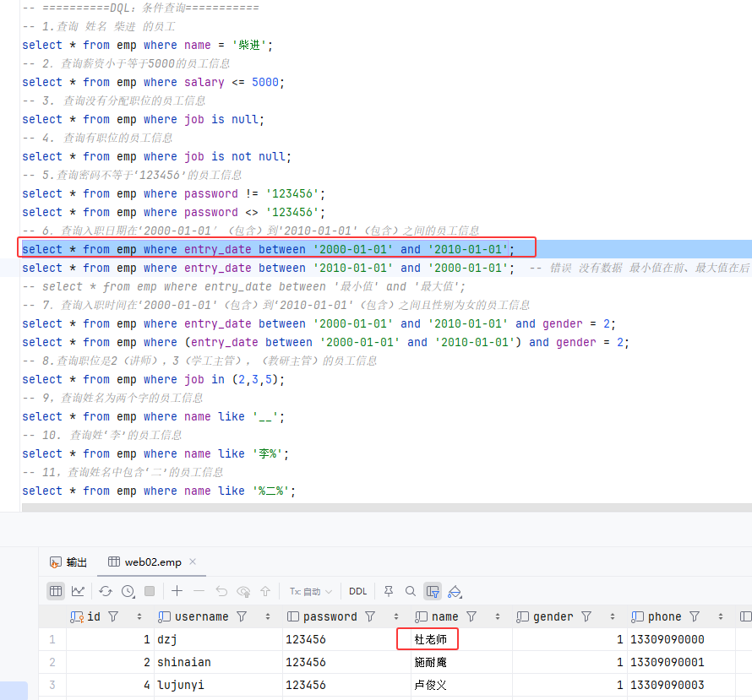Close the web02.emp tab

[x=192, y=562]
